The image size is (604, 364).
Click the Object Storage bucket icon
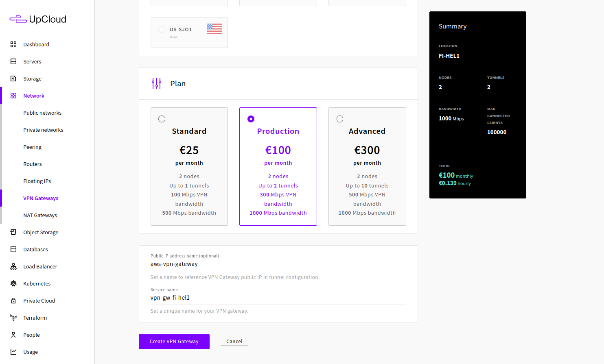tap(13, 232)
